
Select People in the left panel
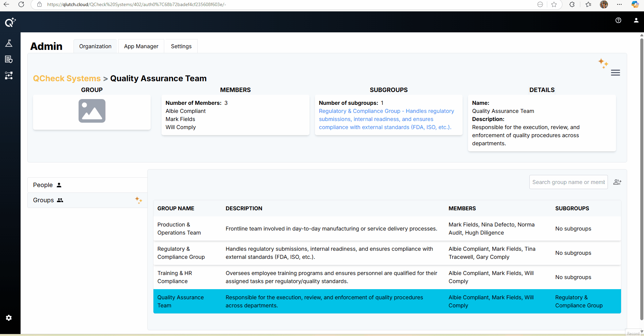pos(43,185)
